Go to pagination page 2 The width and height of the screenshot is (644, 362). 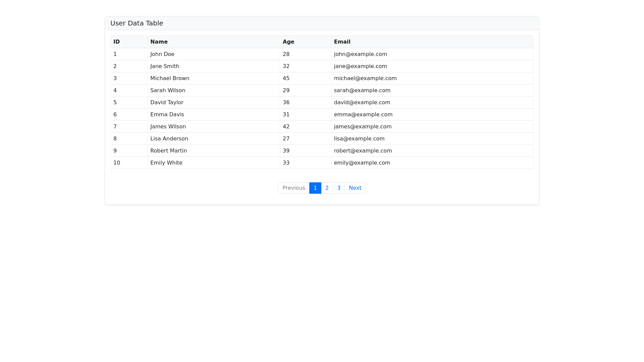(327, 188)
